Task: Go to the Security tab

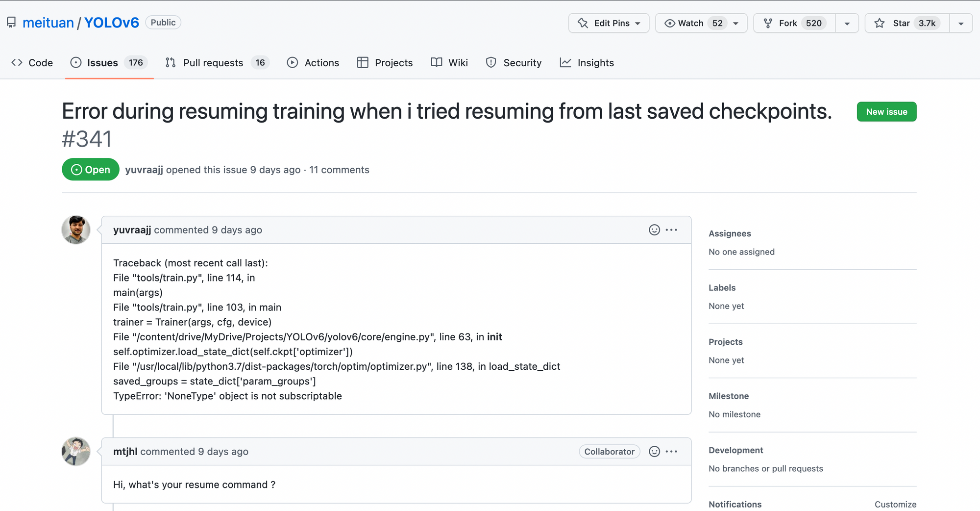Action: pos(514,63)
